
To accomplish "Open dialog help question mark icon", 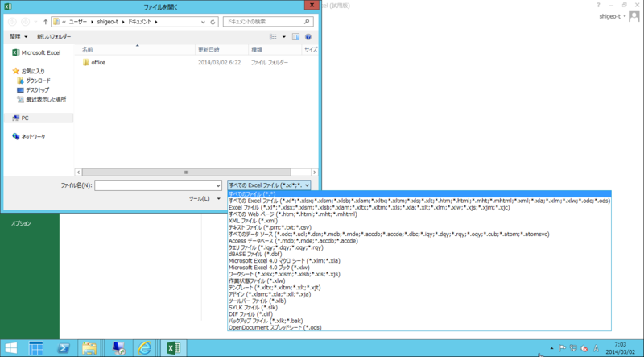I will coord(308,36).
